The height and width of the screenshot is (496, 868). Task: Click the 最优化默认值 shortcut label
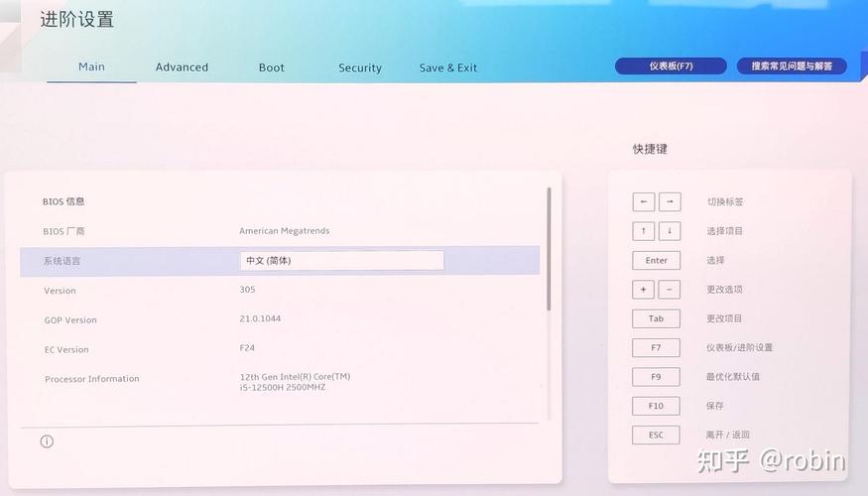click(732, 377)
